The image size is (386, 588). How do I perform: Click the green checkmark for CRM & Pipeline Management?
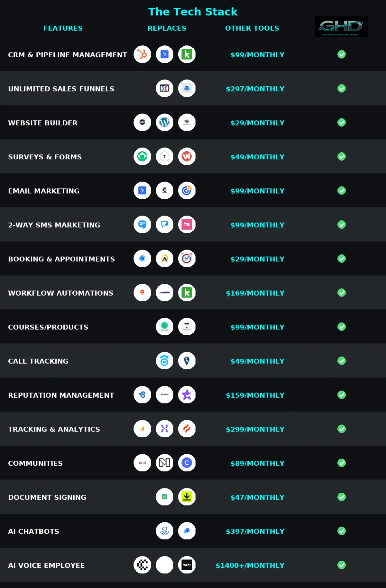coord(342,54)
